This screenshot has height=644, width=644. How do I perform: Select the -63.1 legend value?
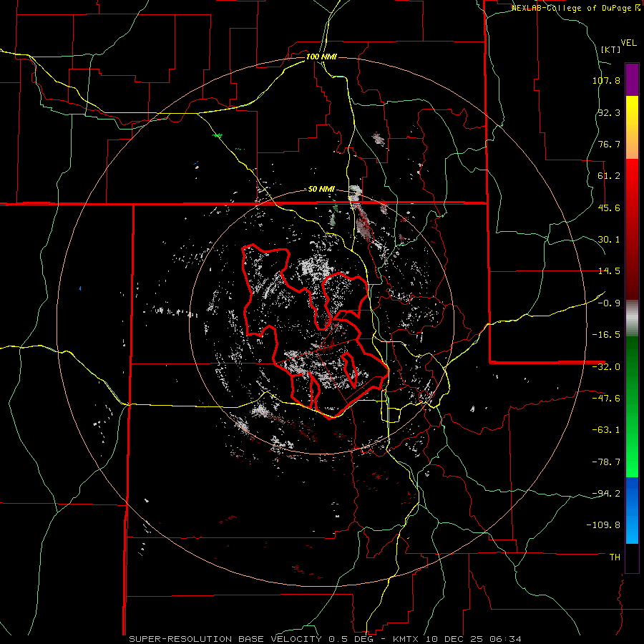[606, 430]
